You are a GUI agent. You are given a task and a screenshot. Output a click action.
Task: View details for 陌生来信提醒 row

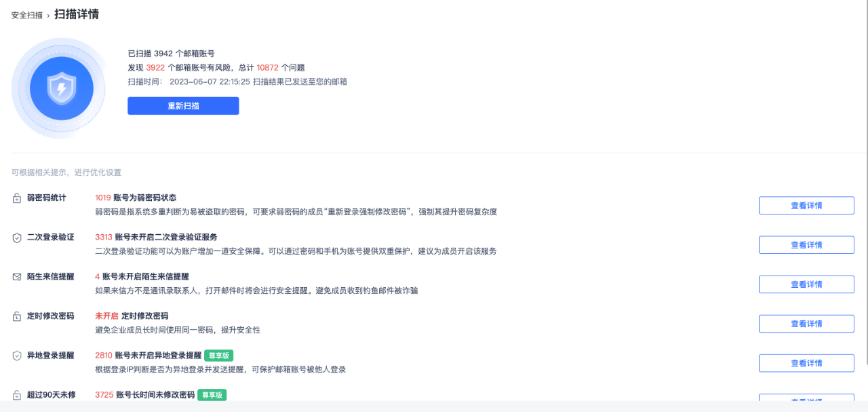806,284
